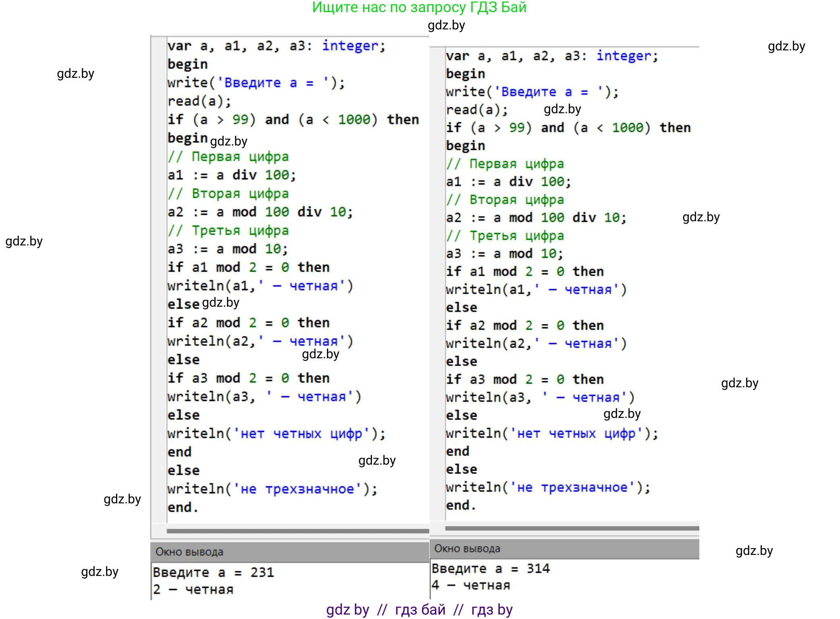This screenshot has height=619, width=840.
Task: Click the '4 — четная' result line
Action: coord(471,585)
